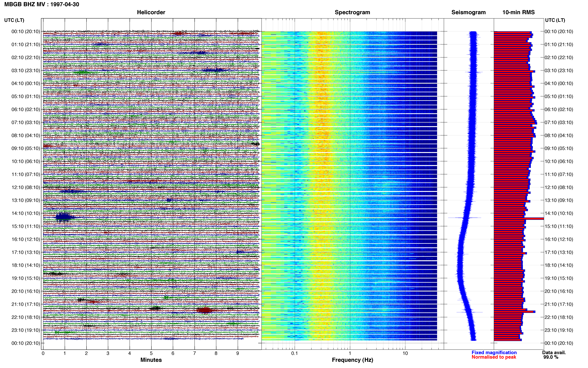The height and width of the screenshot is (368, 588).
Task: Click the right '05:10 (01:10)' time label
Action: 559,96
